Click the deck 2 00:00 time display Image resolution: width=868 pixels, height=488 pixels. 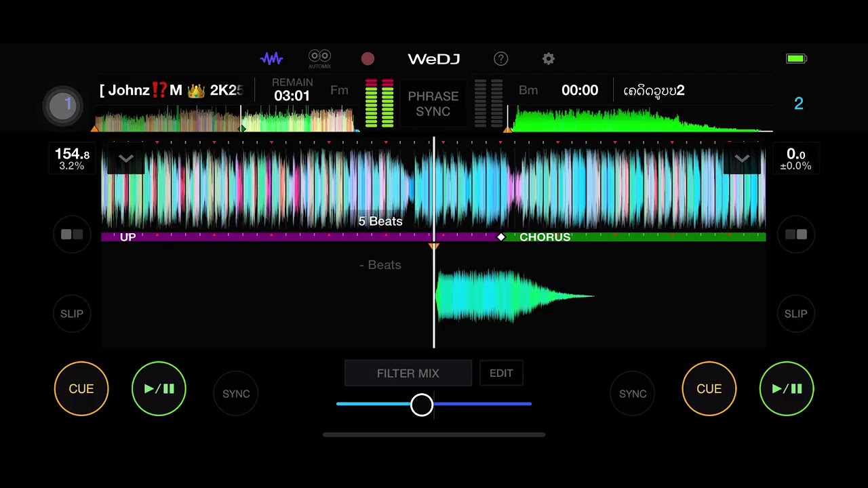[x=580, y=90]
